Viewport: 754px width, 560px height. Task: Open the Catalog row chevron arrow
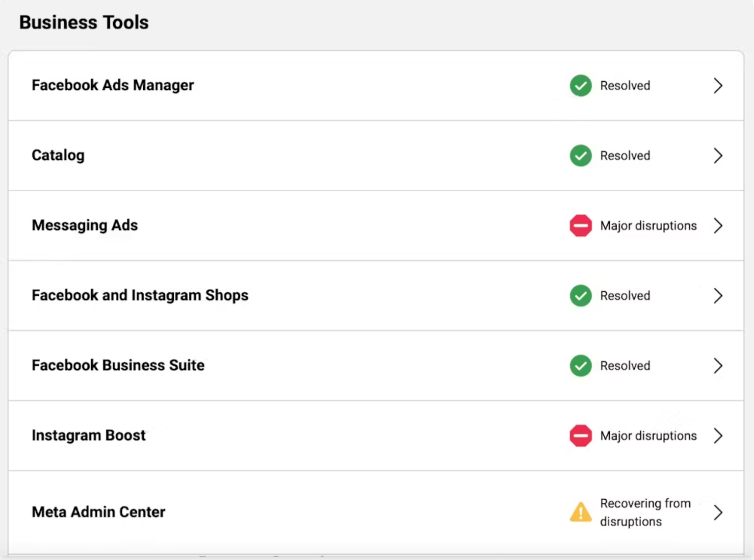click(x=718, y=156)
